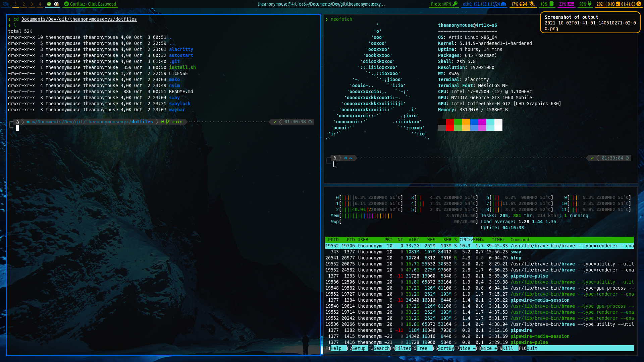Click the Gorillaz - Clint Eastwood track title

[93, 4]
